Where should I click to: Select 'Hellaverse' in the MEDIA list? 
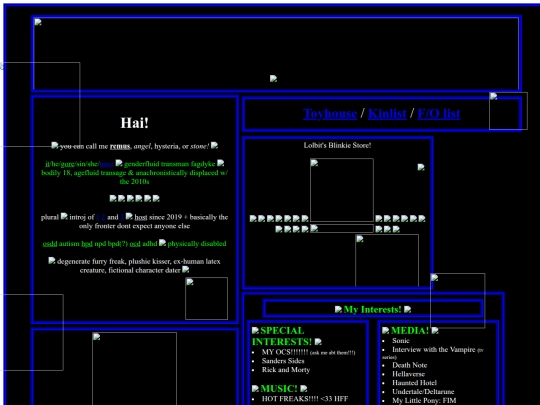click(x=408, y=374)
